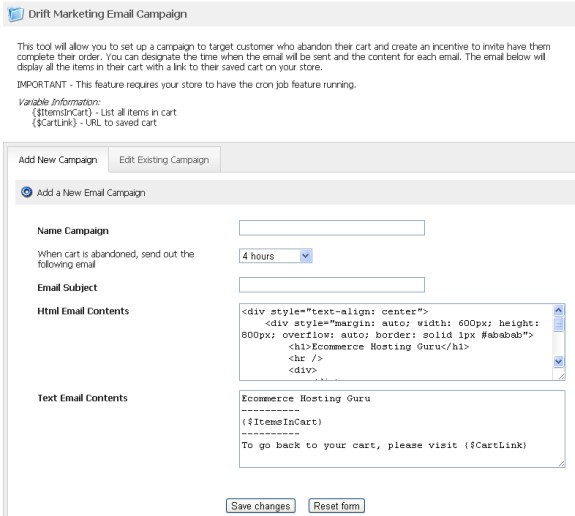The image size is (575, 516).
Task: Click the Save changes button
Action: [x=261, y=506]
